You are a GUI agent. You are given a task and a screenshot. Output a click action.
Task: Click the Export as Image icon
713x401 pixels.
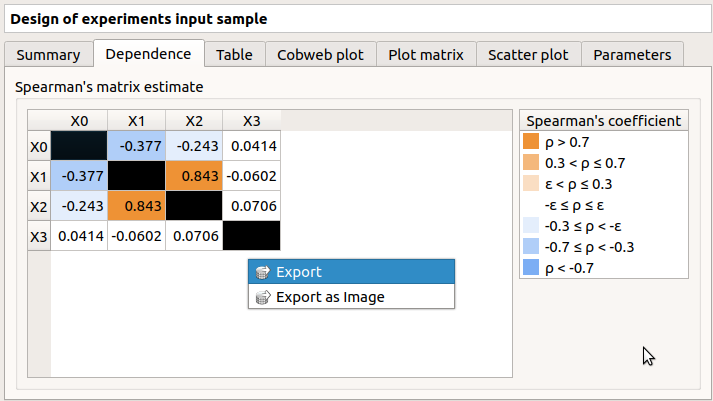(x=262, y=297)
